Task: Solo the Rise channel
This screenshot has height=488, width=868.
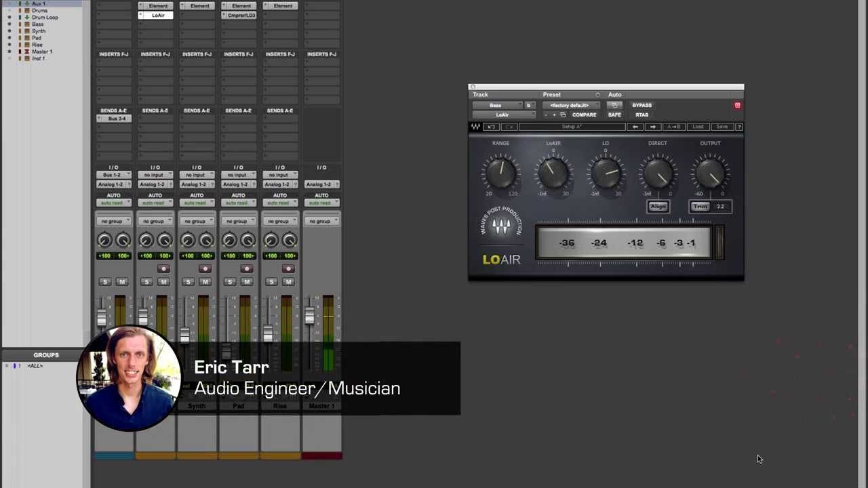Action: 271,282
